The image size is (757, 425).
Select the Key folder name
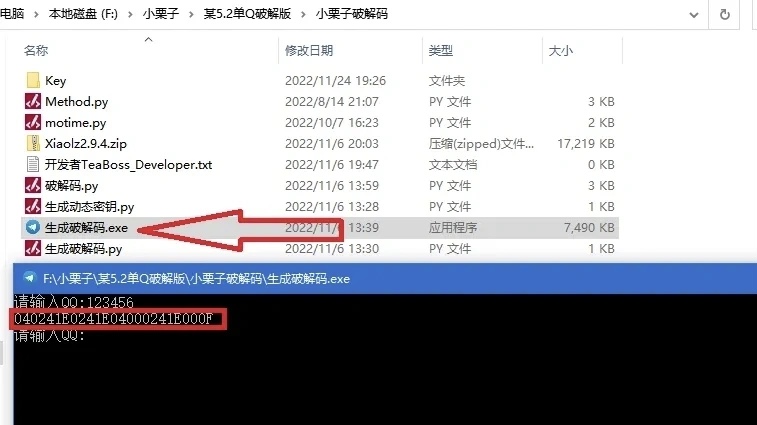pyautogui.click(x=56, y=81)
